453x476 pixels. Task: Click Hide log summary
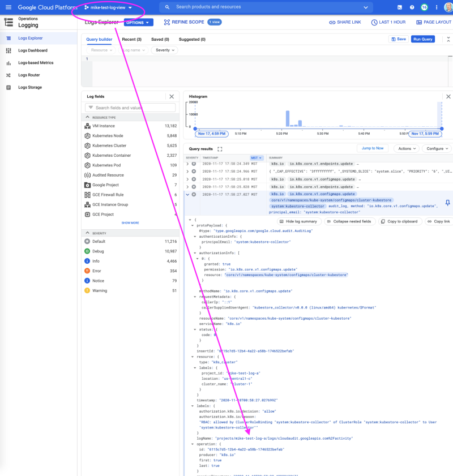[x=298, y=222]
